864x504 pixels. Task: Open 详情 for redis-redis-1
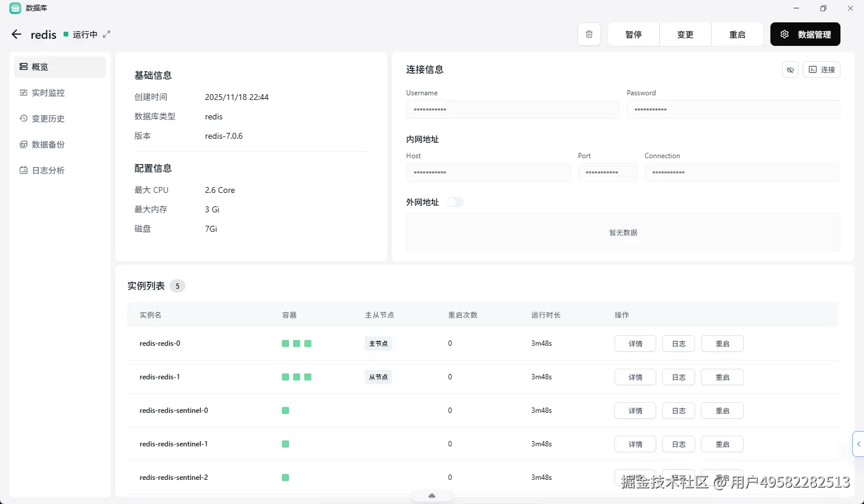click(x=635, y=378)
